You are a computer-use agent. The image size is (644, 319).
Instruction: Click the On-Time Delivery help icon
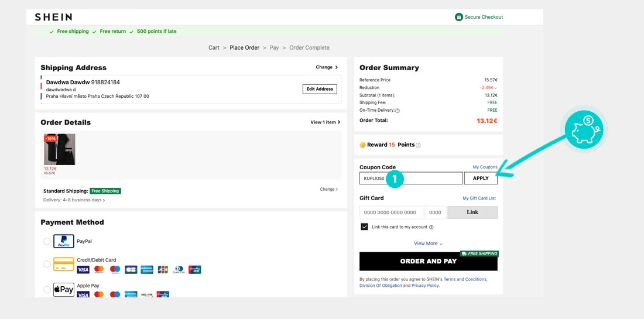(x=398, y=111)
